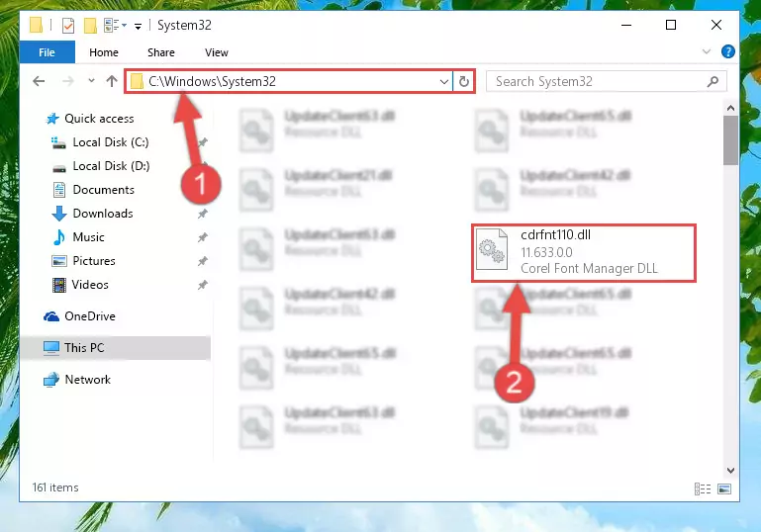Open Videos in the navigation pane
Viewport: 761px width, 532px height.
coord(90,285)
